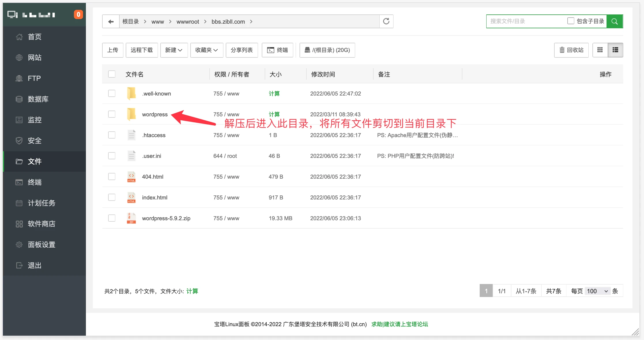Expand the 新建 dropdown
The height and width of the screenshot is (340, 644).
coord(174,50)
